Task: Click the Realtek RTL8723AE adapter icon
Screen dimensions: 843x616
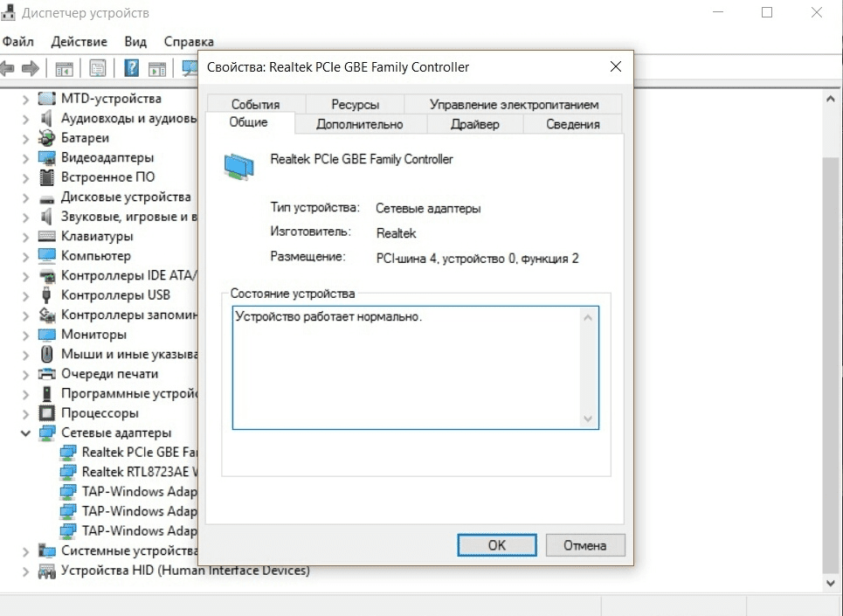Action: (68, 472)
